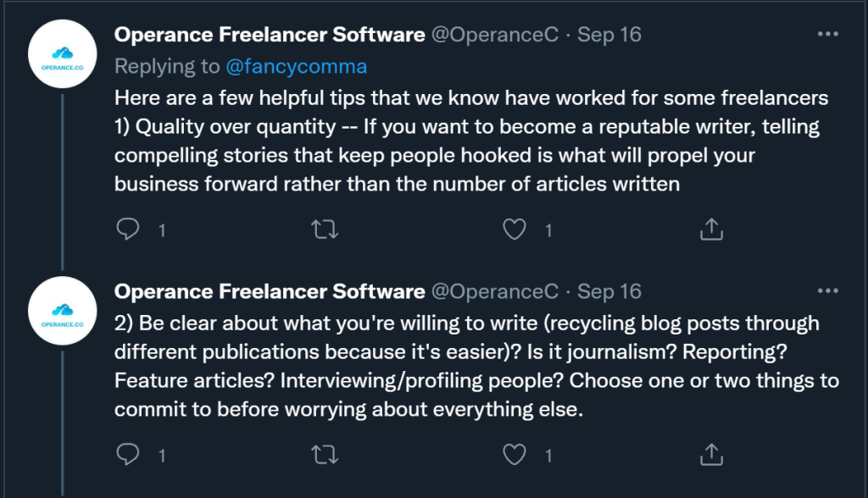Click the Operance profile avatar image
The image size is (868, 498).
(x=62, y=54)
